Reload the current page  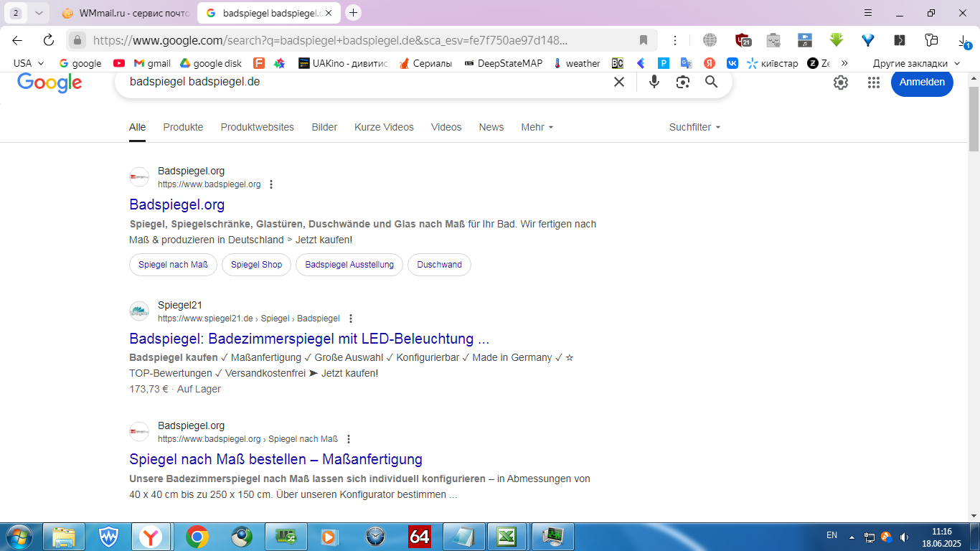pyautogui.click(x=49, y=40)
